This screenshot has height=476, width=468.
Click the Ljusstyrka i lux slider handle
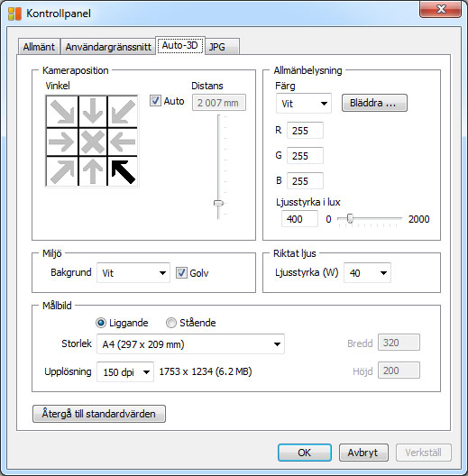350,218
